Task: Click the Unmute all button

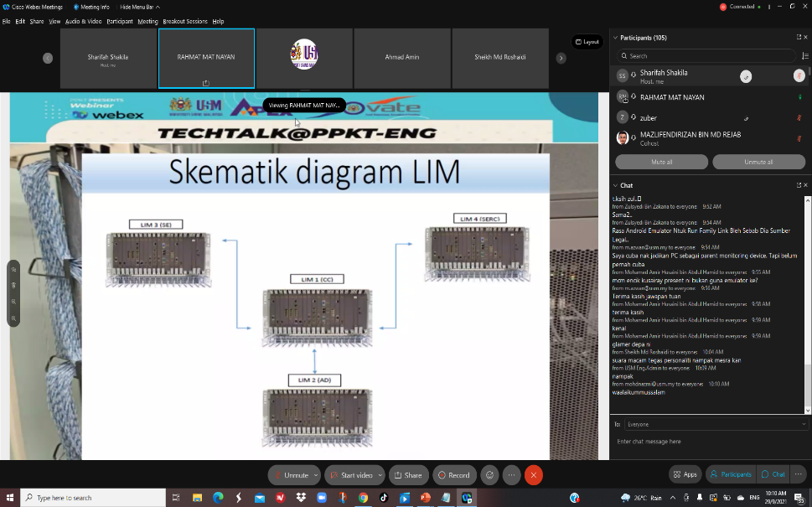Action: [758, 162]
